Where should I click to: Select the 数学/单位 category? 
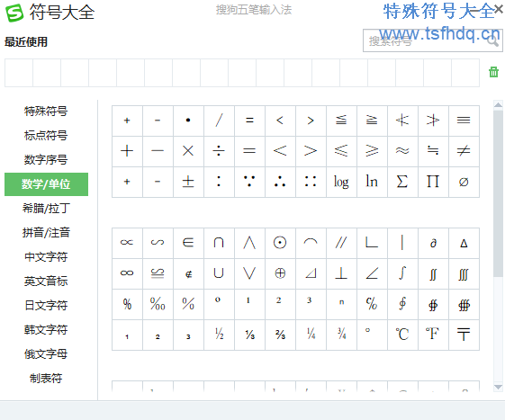[46, 184]
